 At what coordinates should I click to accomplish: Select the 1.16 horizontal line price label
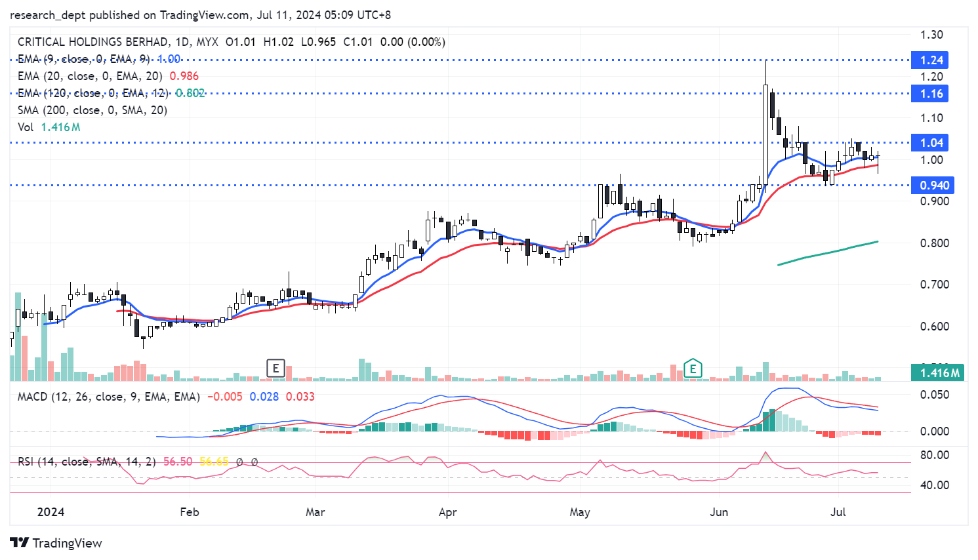(x=930, y=94)
